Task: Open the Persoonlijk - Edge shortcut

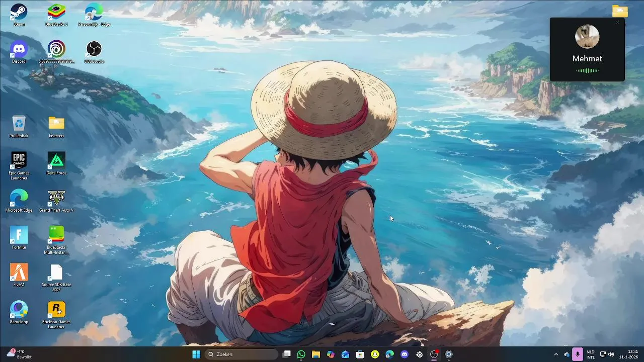Action: click(94, 15)
